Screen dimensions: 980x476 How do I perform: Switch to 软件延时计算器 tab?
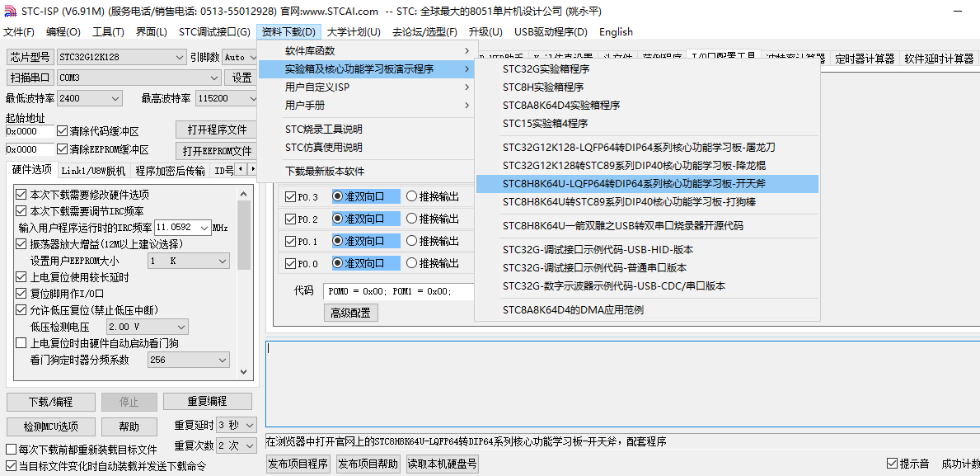click(x=939, y=59)
